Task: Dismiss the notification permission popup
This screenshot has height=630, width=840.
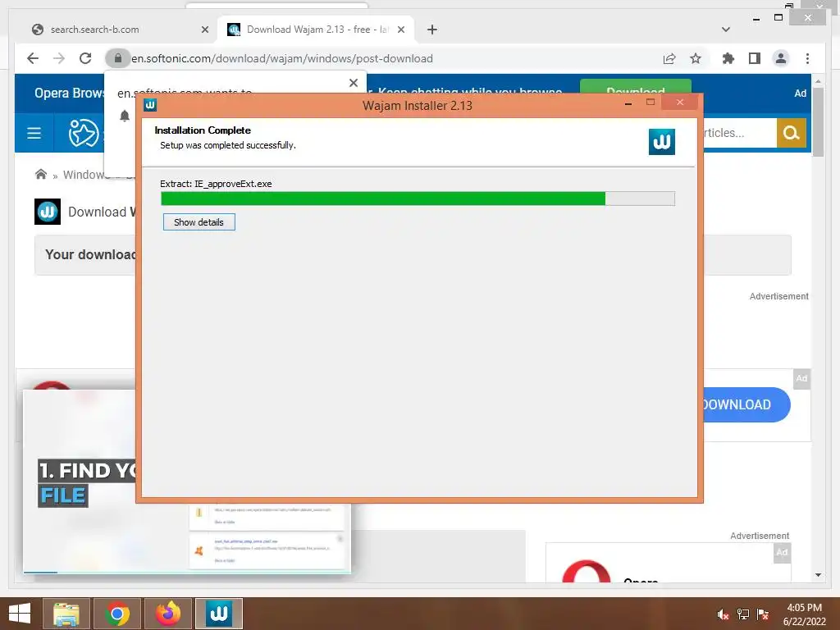Action: click(353, 83)
